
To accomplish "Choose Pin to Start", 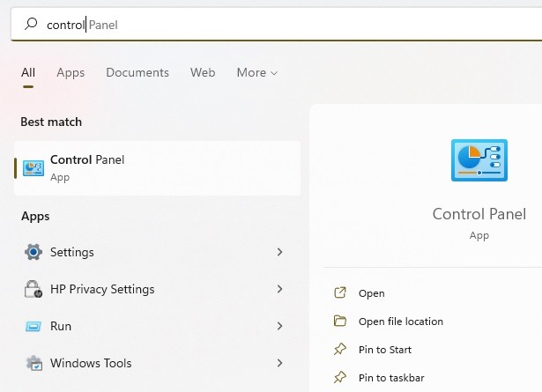I will (385, 350).
